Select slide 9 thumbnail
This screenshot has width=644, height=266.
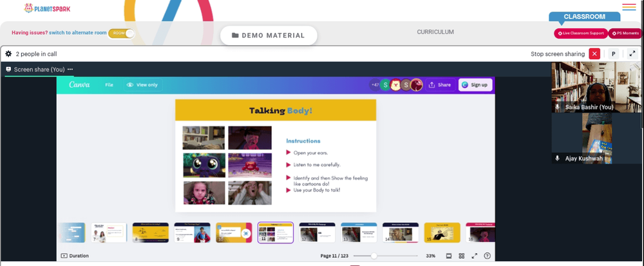tap(192, 233)
